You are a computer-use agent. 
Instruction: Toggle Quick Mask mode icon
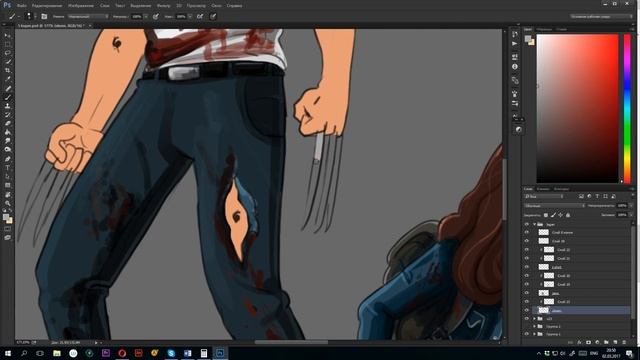[7, 229]
